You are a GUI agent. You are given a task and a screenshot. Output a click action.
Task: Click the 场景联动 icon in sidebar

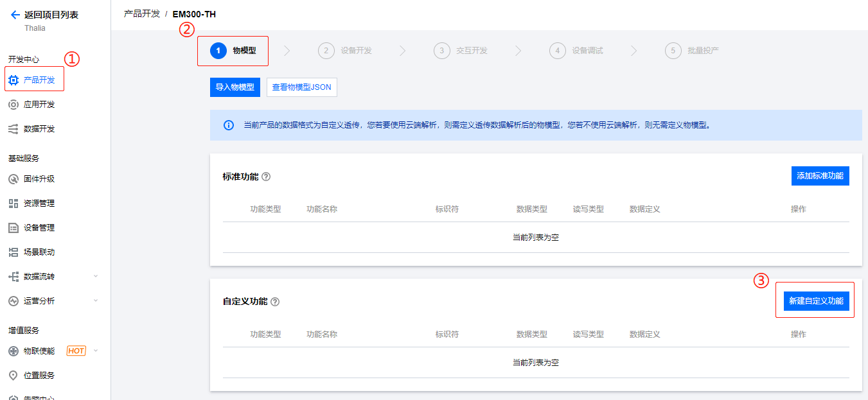point(13,252)
